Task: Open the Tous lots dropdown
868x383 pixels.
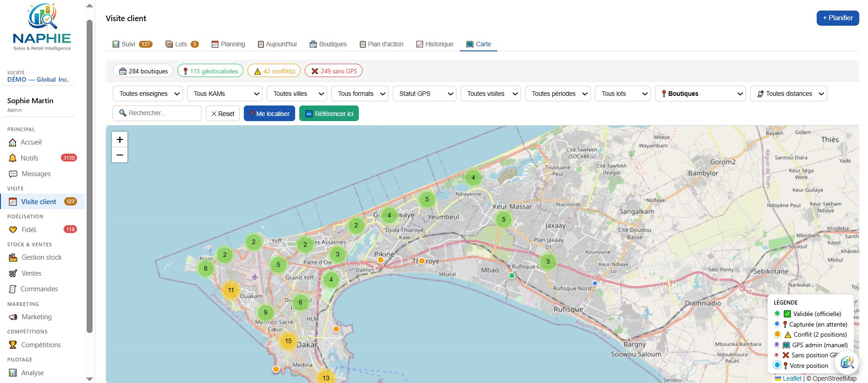Action: [x=623, y=94]
